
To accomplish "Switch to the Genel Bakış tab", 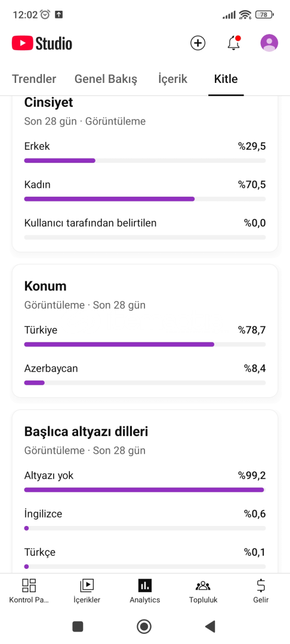I will [x=106, y=79].
